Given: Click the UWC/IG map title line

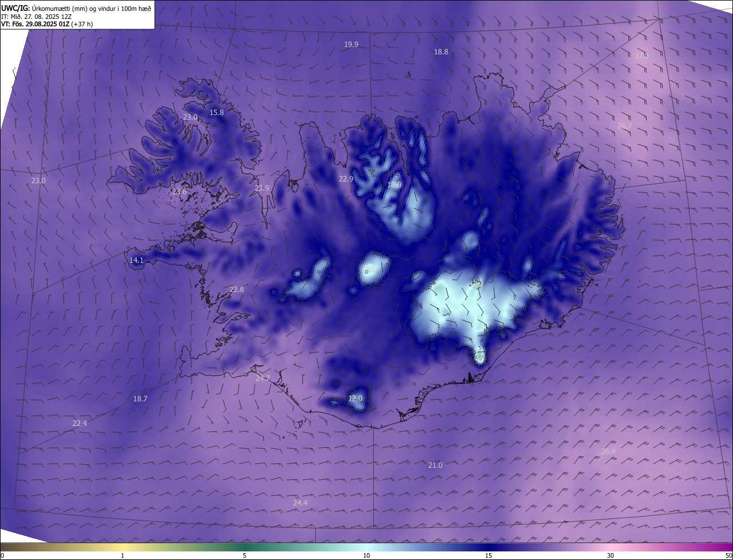Looking at the screenshot, I should pyautogui.click(x=76, y=8).
